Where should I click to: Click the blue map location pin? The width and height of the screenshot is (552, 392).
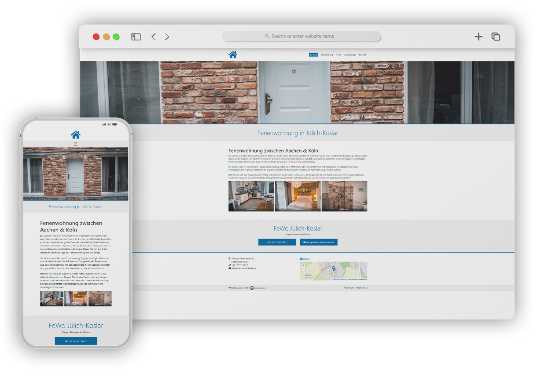(333, 268)
